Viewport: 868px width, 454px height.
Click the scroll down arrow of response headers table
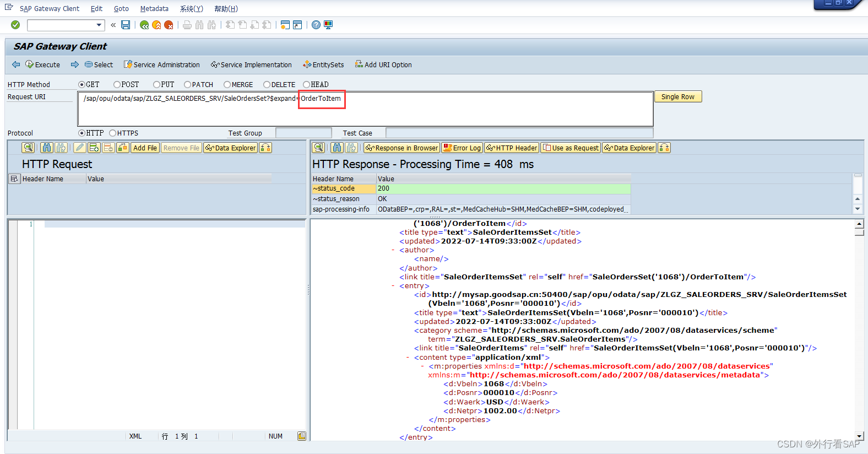(x=858, y=209)
